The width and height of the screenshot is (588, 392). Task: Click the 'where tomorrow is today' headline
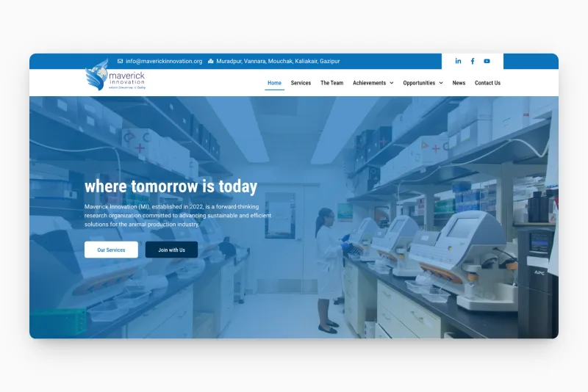pyautogui.click(x=171, y=186)
